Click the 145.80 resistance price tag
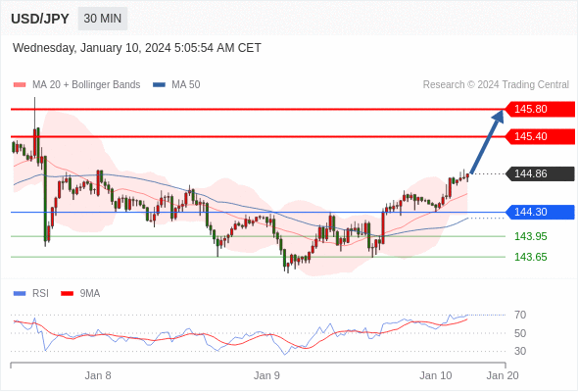 point(539,109)
